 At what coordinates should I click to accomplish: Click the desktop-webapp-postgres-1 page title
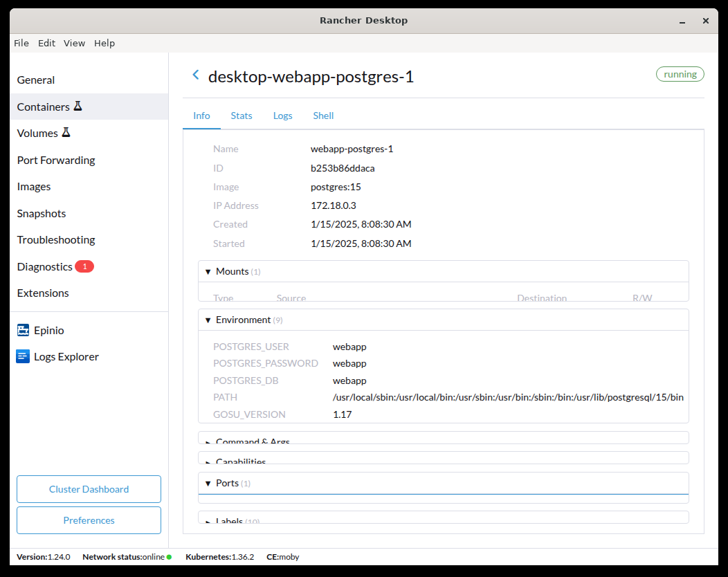point(311,77)
